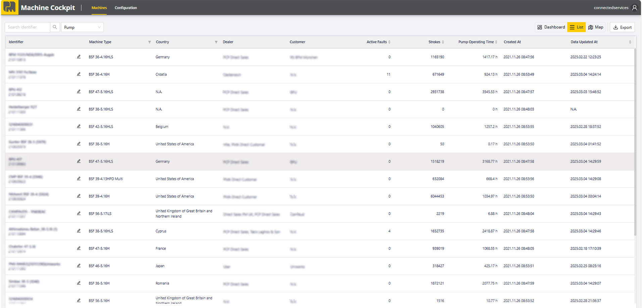Image resolution: width=644 pixels, height=308 pixels.
Task: Open the Country column filter
Action: 216,42
